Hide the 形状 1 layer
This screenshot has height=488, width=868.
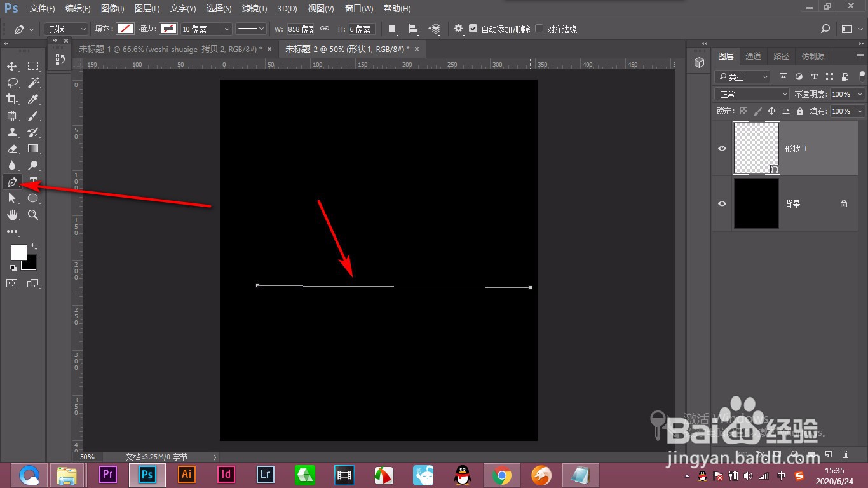[x=722, y=148]
